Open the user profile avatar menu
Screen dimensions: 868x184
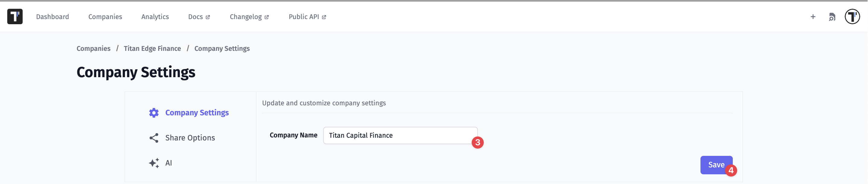pyautogui.click(x=852, y=17)
